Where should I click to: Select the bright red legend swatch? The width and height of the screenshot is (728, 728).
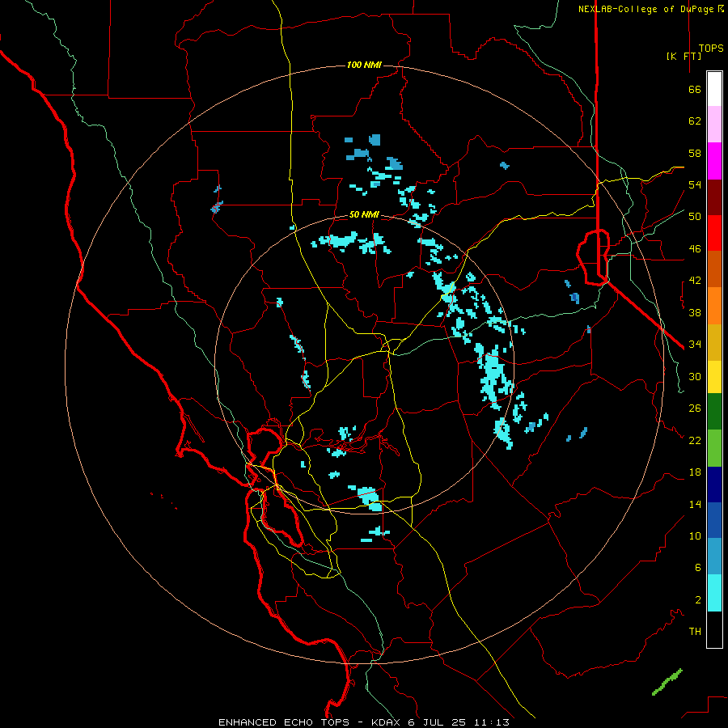[x=714, y=233]
